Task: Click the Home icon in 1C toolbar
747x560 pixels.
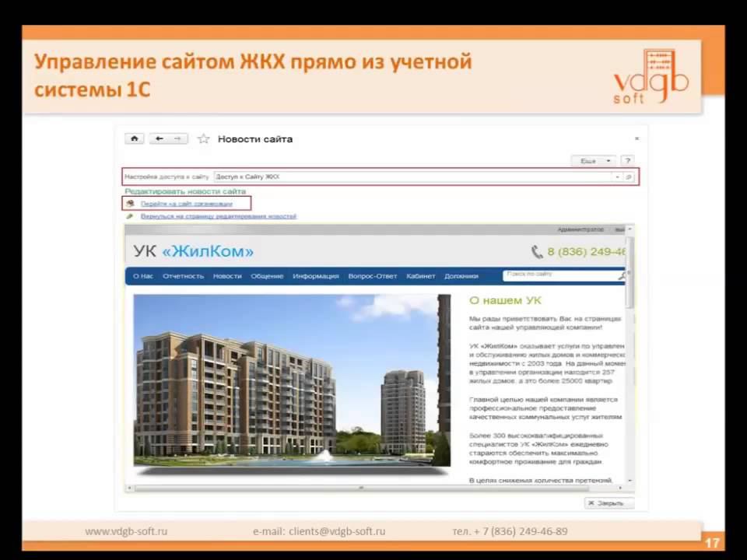Action: point(135,138)
